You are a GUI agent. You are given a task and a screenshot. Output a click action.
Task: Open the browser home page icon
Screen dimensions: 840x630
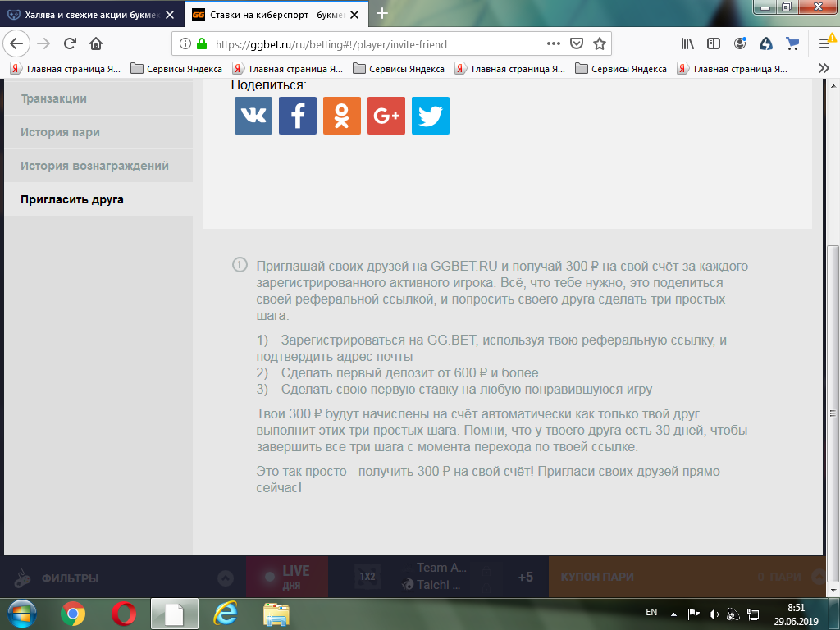click(96, 44)
